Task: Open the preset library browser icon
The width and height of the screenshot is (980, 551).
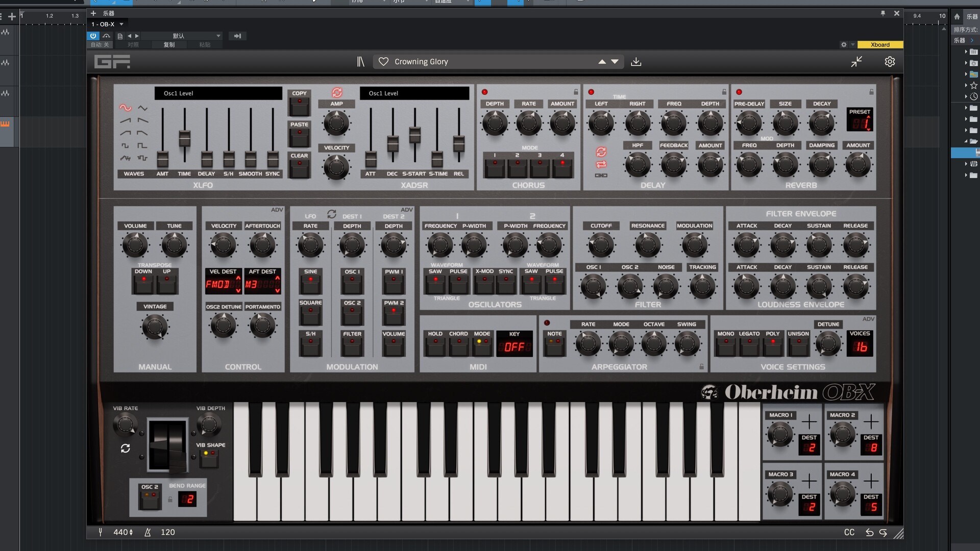Action: click(x=360, y=62)
